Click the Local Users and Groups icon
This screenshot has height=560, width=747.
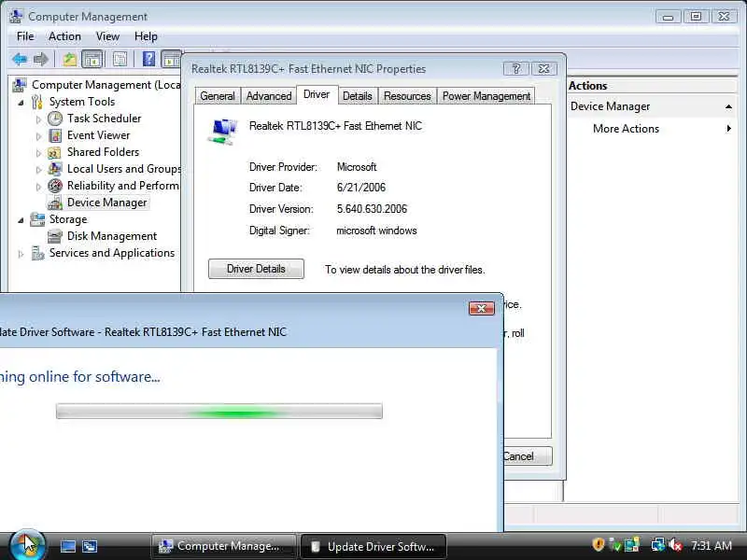pyautogui.click(x=55, y=169)
